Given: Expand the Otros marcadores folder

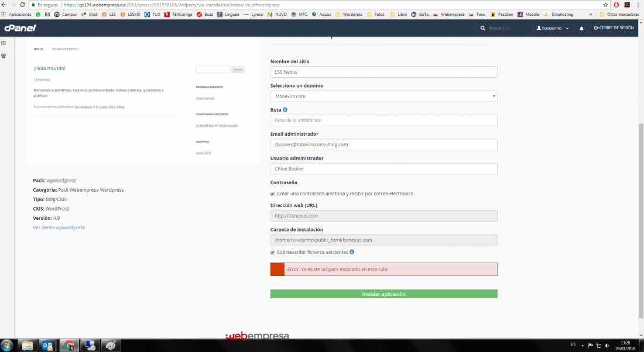Looking at the screenshot, I should tap(619, 15).
